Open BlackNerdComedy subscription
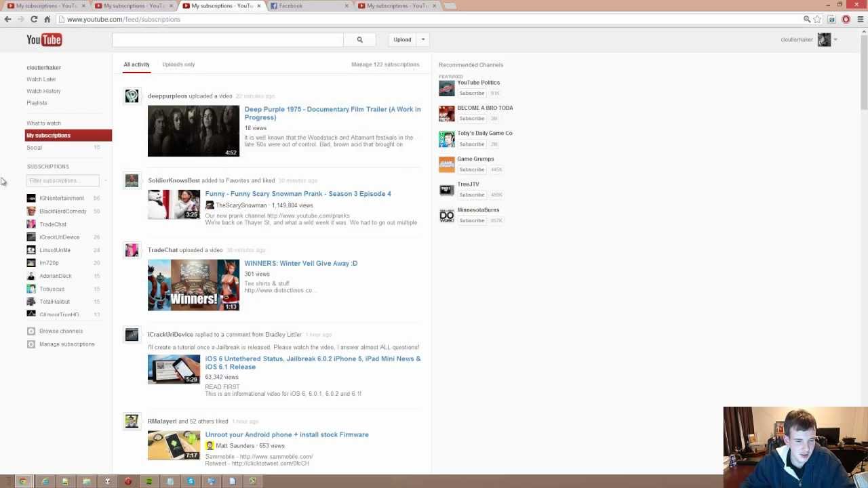The height and width of the screenshot is (488, 868). [x=62, y=211]
